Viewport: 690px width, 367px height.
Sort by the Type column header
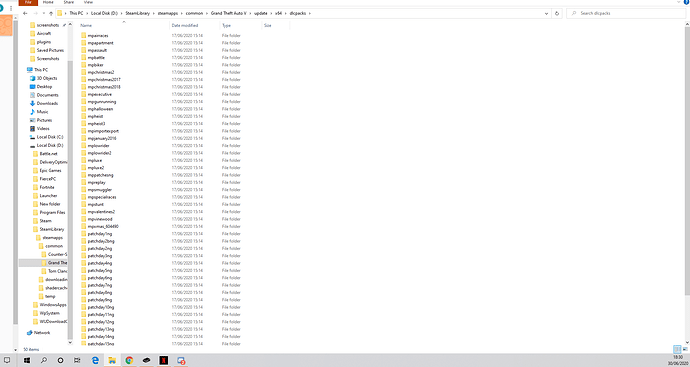tap(226, 26)
